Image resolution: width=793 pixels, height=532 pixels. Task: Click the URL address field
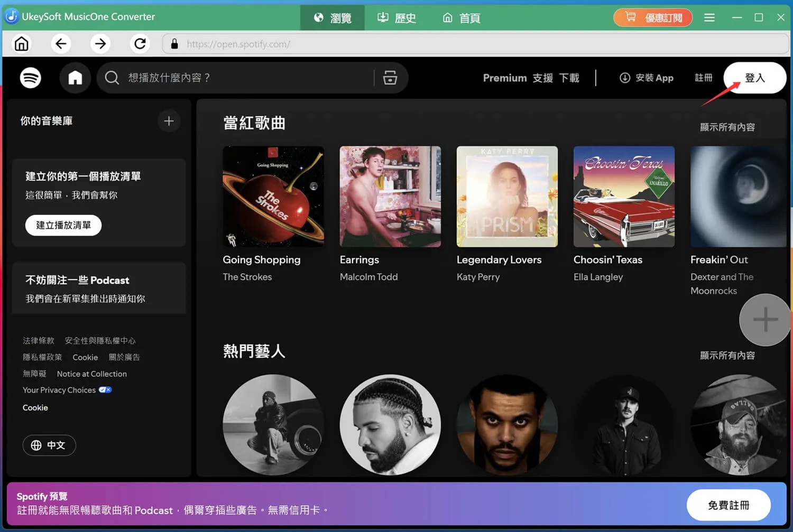click(x=476, y=44)
